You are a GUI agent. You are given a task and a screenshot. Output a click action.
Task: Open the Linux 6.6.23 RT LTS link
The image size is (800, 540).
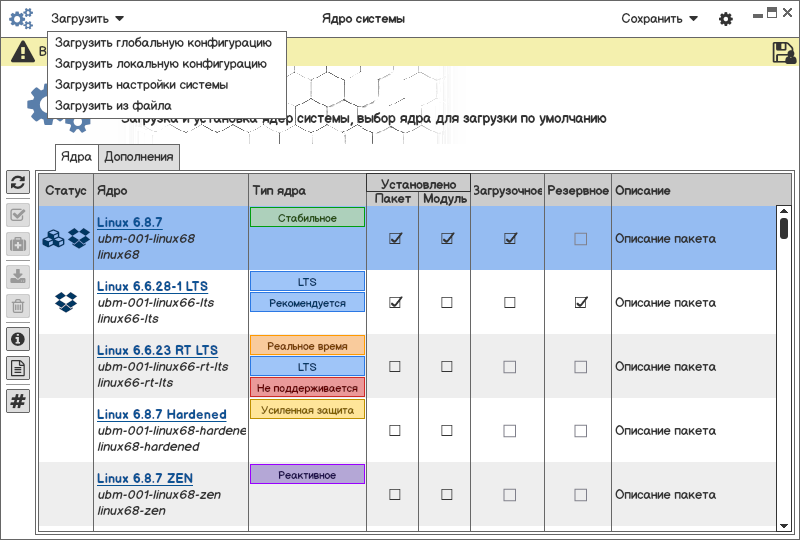[157, 350]
